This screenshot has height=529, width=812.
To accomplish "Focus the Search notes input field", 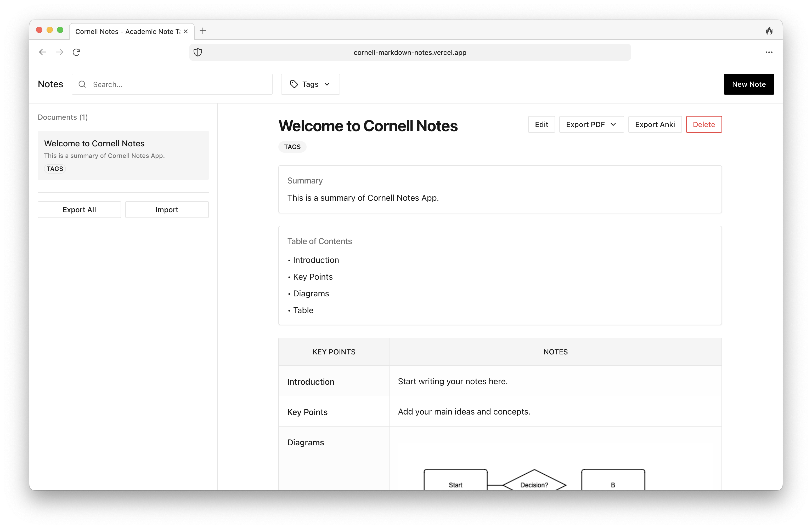I will [172, 84].
